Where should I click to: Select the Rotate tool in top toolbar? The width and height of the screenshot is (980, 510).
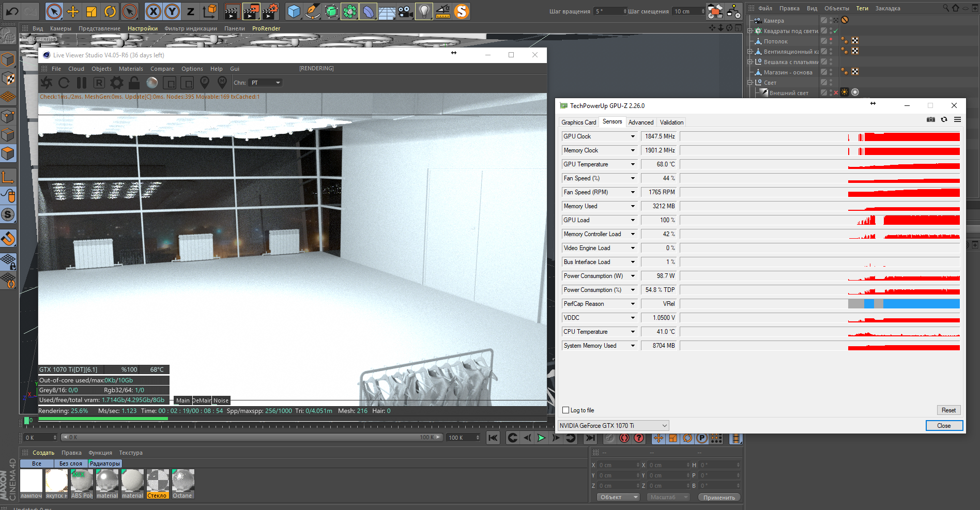(x=110, y=11)
